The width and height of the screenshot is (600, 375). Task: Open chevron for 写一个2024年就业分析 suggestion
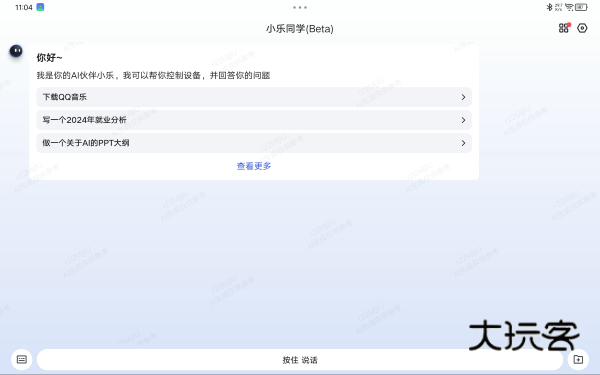tap(463, 120)
